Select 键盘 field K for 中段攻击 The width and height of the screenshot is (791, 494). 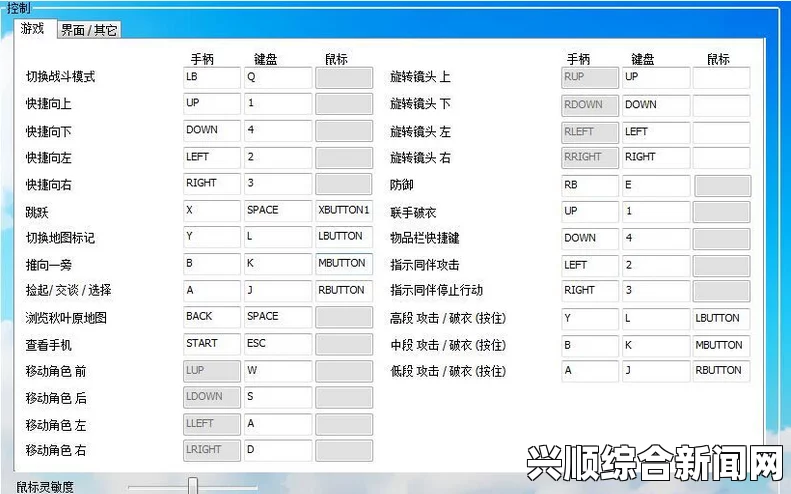click(x=656, y=346)
